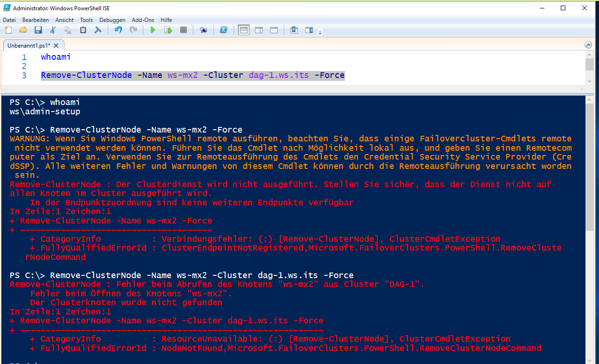Click 'Verbindungsfehler' category info text

204,239
